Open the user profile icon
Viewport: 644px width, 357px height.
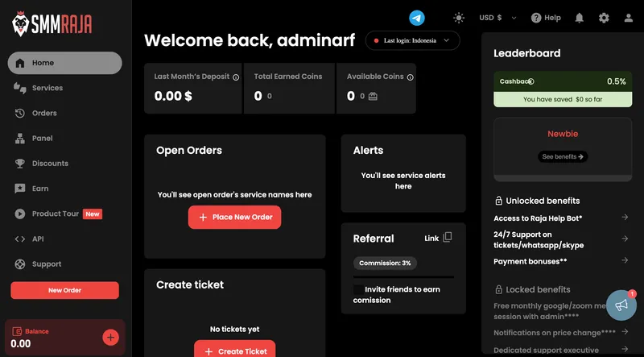click(629, 18)
